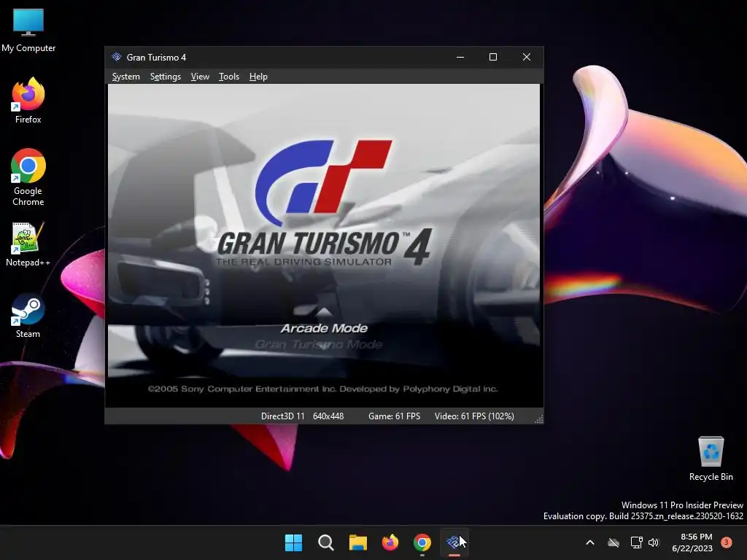747x560 pixels.
Task: Open the clock and date panel
Action: click(x=692, y=542)
